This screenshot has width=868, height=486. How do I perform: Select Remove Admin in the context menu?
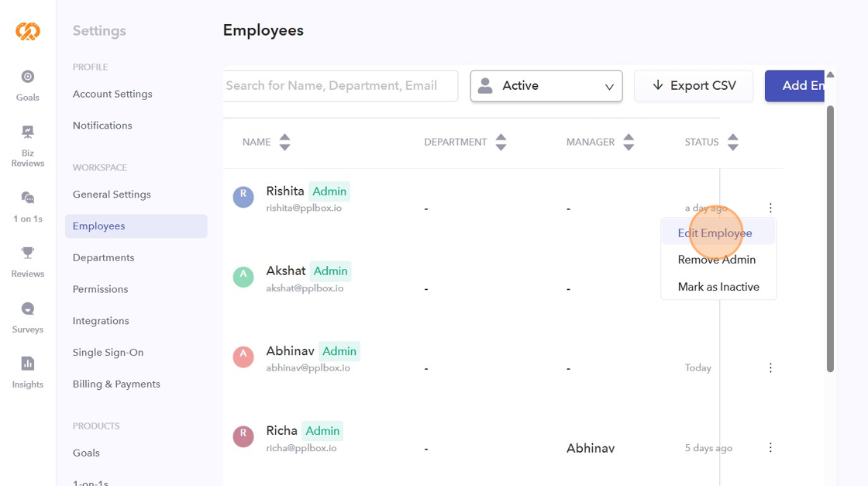point(718,260)
